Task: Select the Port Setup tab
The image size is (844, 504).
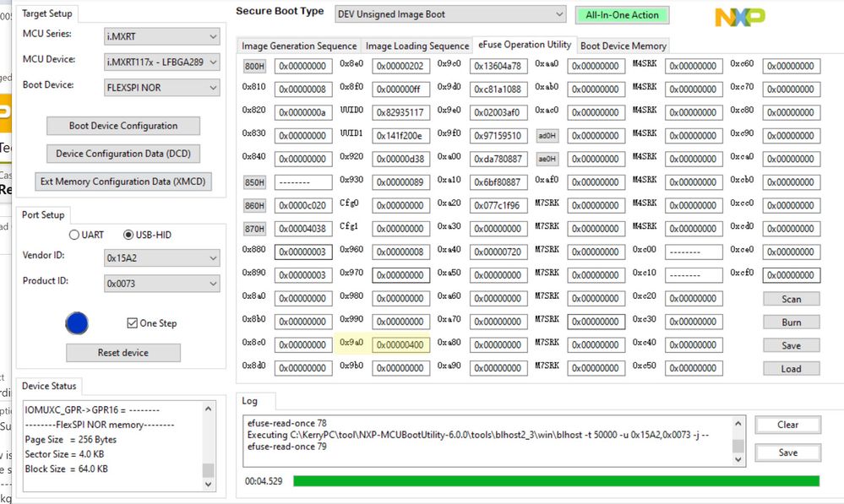Action: pos(43,214)
